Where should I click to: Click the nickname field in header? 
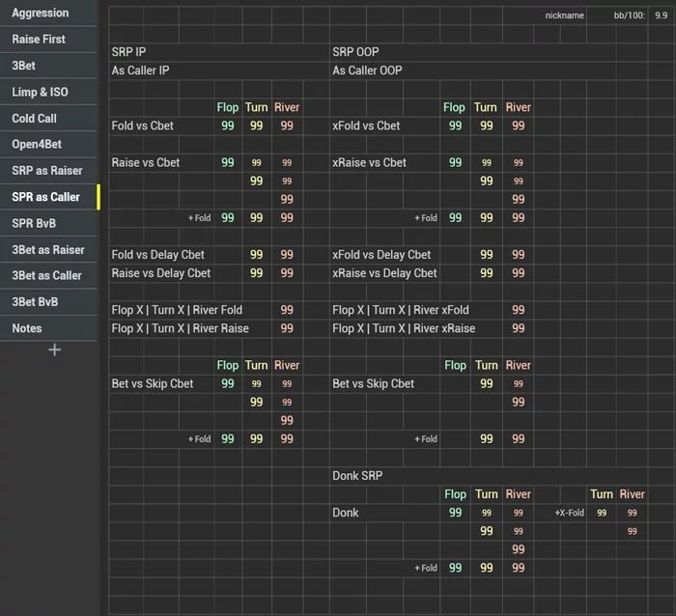coord(564,15)
